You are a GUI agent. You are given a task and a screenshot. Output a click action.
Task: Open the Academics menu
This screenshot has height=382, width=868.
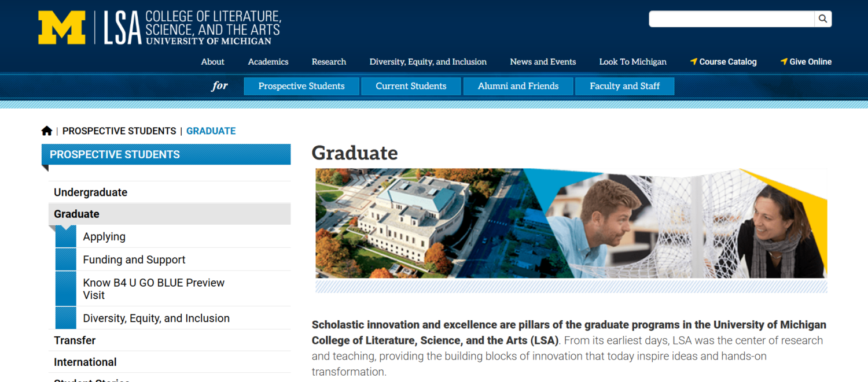(x=268, y=62)
